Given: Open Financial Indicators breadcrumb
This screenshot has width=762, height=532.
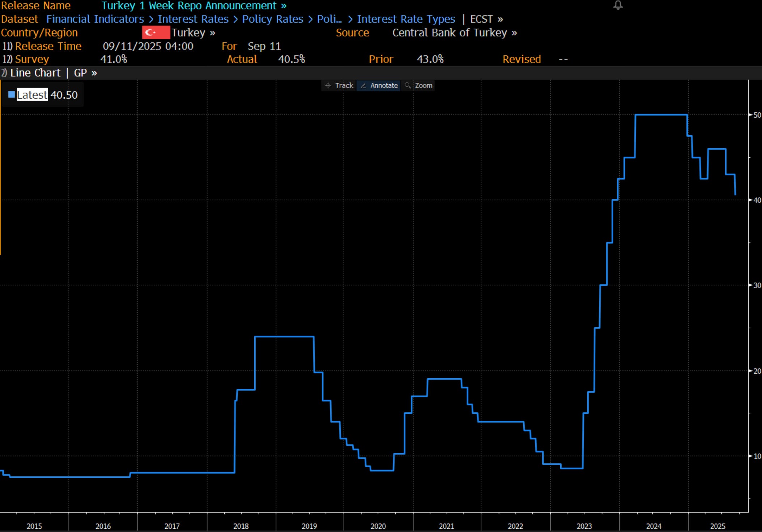Looking at the screenshot, I should [95, 19].
